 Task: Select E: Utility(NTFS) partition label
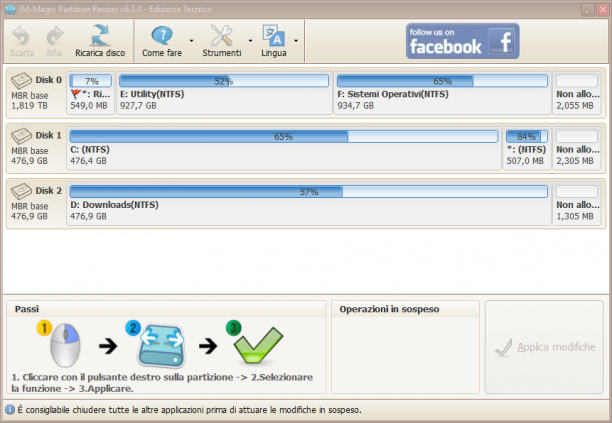(152, 94)
